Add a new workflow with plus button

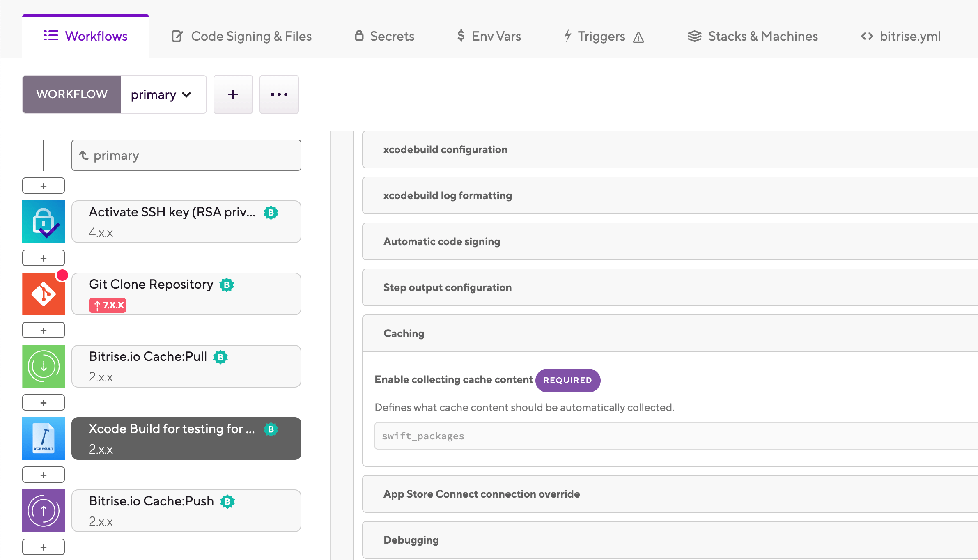pyautogui.click(x=233, y=94)
